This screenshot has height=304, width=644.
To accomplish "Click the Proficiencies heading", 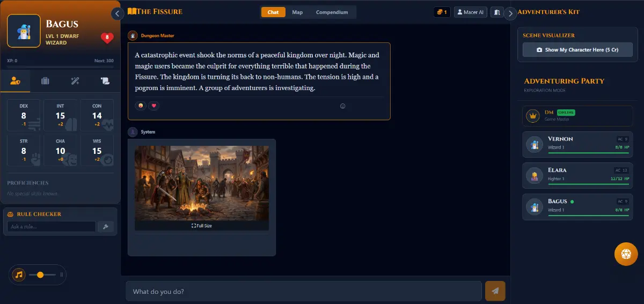I will click(x=28, y=183).
